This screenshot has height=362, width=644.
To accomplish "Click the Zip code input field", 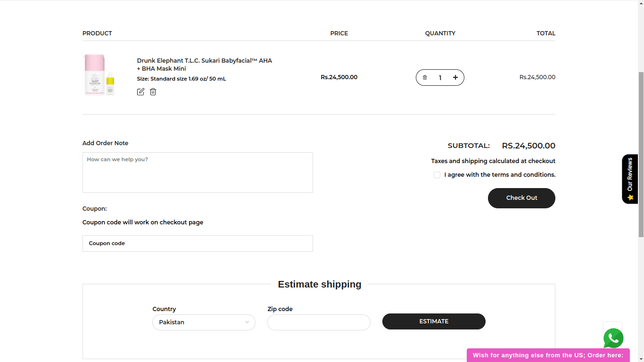I will 319,322.
